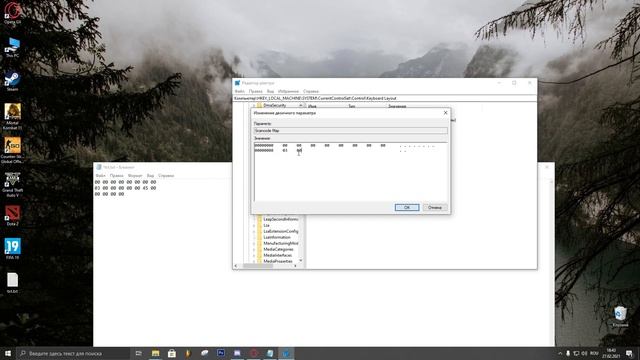Viewport: 640px width, 360px height.
Task: Open the This PC desktop icon
Action: point(13,47)
